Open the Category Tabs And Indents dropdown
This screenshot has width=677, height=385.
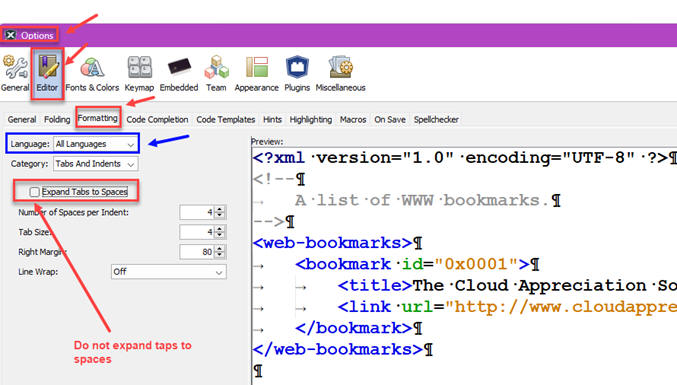(95, 164)
